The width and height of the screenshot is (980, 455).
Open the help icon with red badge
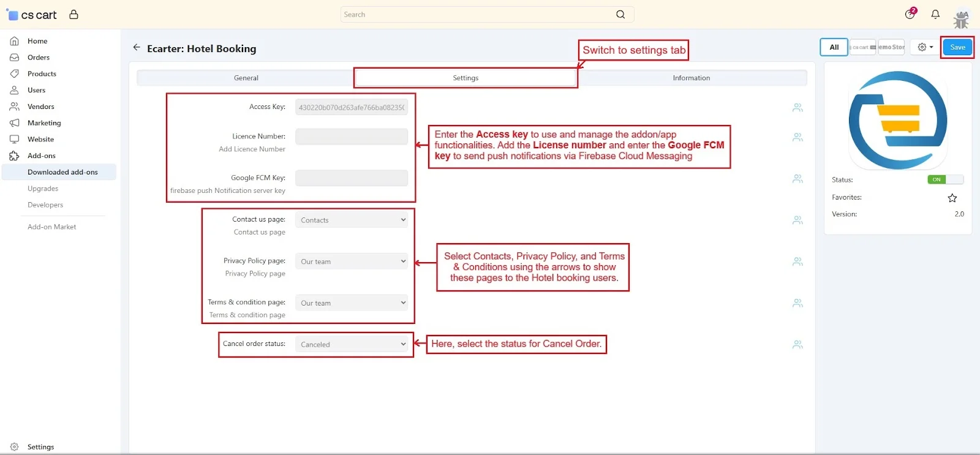[x=910, y=14]
